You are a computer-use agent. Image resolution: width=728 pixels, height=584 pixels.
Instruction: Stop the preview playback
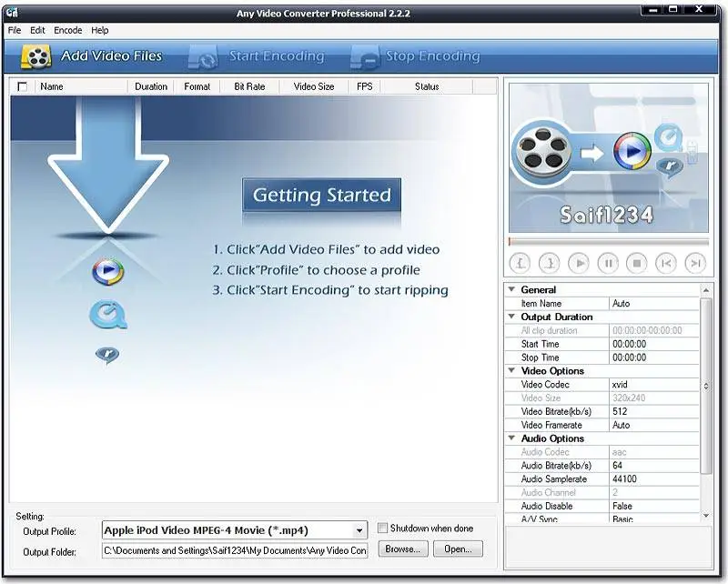click(x=637, y=263)
